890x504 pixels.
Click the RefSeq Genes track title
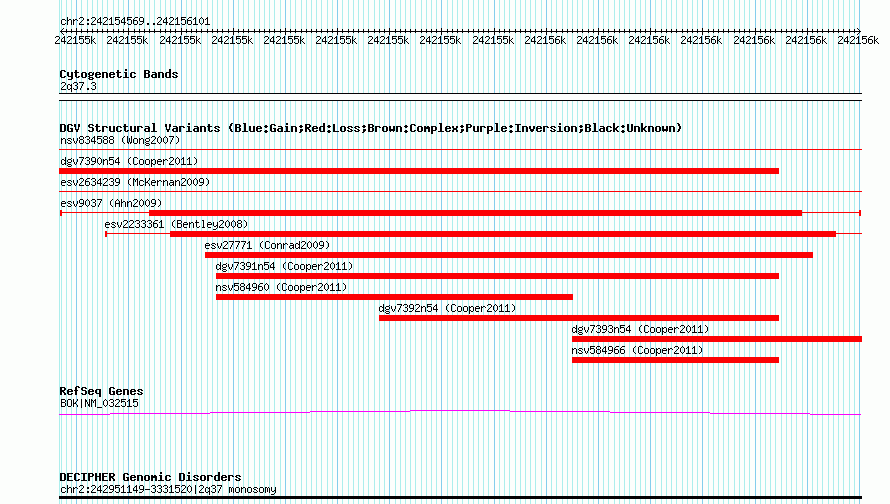pos(102,391)
